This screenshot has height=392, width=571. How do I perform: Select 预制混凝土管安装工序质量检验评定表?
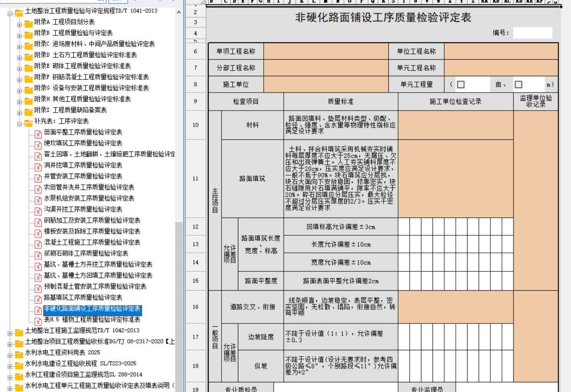(x=95, y=287)
